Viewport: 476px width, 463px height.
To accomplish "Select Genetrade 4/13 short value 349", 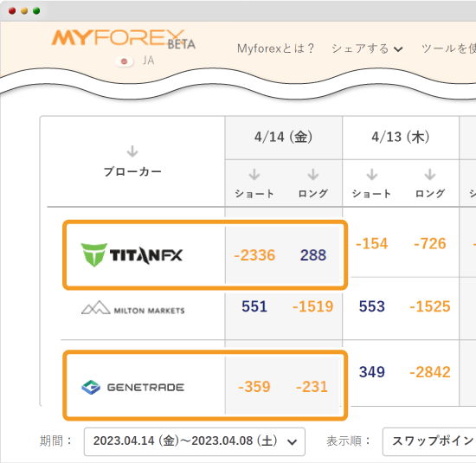I will point(372,372).
